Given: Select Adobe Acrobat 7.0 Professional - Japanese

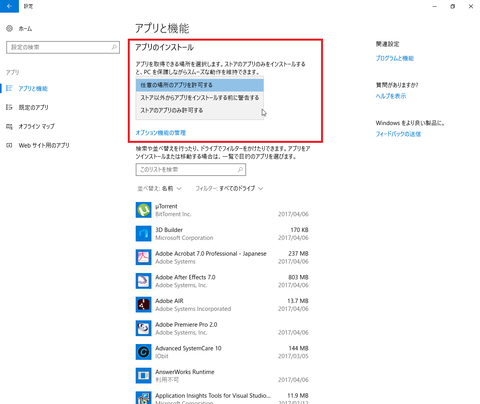Looking at the screenshot, I should coord(211,254).
